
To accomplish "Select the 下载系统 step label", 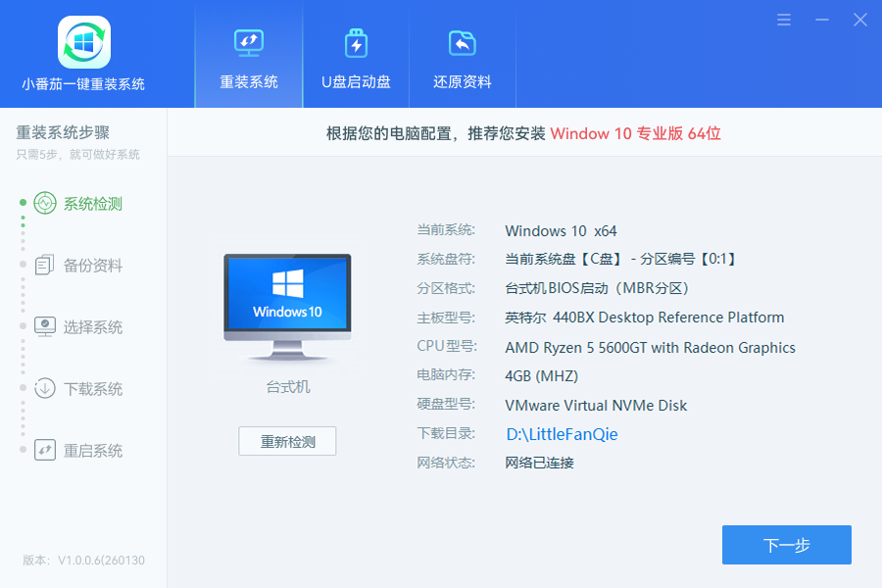I will pos(93,389).
